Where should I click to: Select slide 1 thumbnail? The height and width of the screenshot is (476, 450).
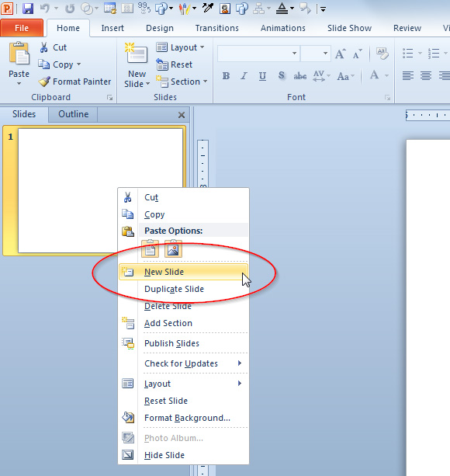click(x=100, y=190)
